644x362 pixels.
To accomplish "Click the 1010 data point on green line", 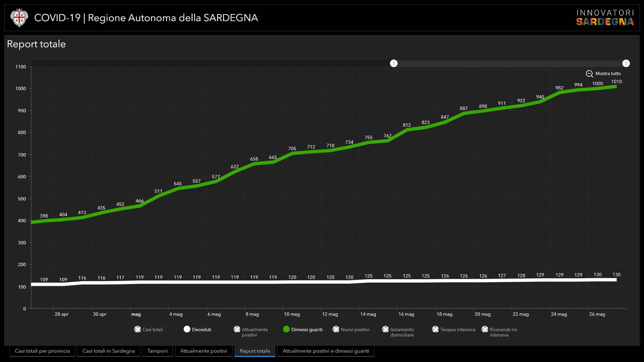I will coord(616,86).
